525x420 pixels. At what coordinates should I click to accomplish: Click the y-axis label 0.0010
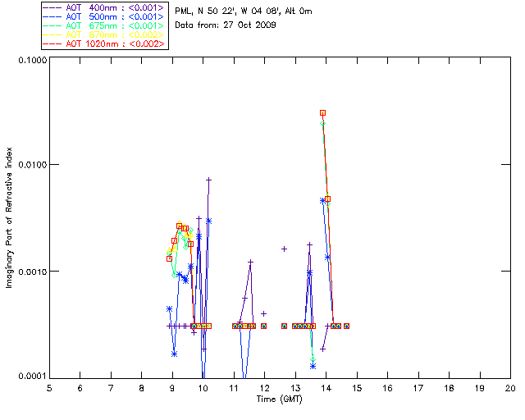(x=32, y=272)
